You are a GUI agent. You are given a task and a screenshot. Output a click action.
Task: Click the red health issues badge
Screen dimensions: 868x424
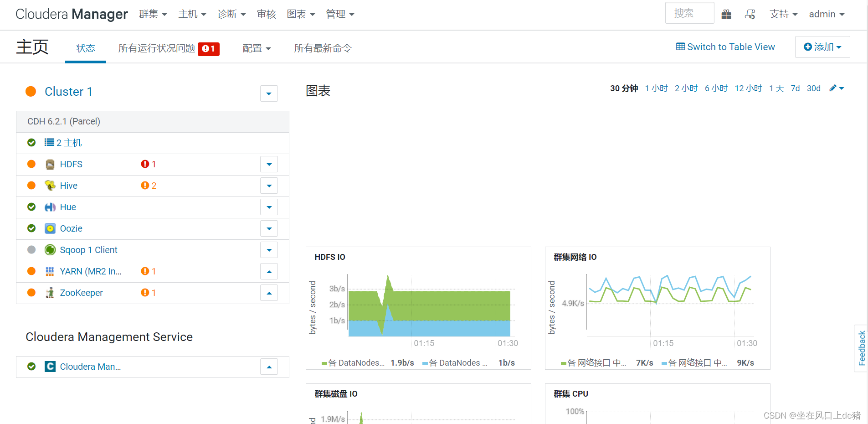pyautogui.click(x=209, y=49)
